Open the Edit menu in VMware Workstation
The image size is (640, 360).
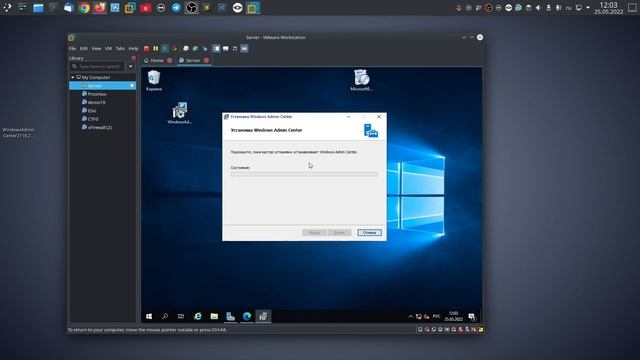tap(84, 49)
